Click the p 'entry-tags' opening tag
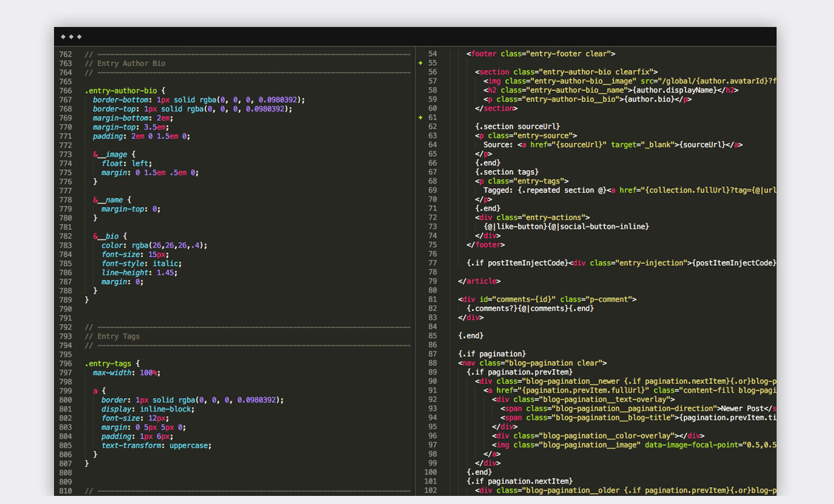Screen dimensions: 834x504 [522, 181]
